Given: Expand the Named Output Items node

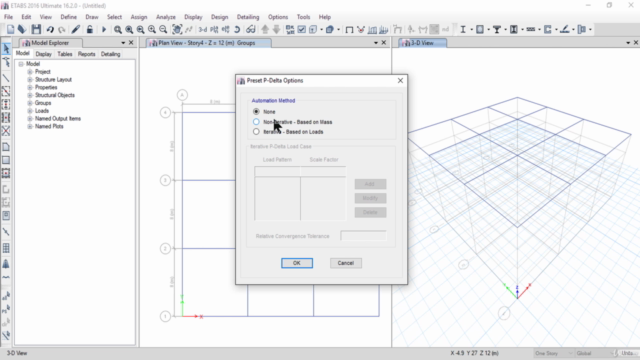Looking at the screenshot, I should coord(30,118).
